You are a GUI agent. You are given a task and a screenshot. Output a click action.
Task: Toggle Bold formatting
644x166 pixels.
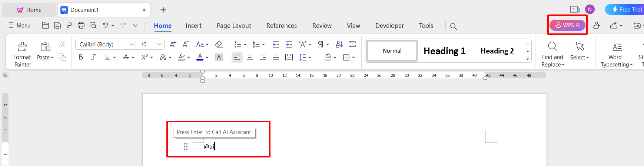(x=81, y=57)
